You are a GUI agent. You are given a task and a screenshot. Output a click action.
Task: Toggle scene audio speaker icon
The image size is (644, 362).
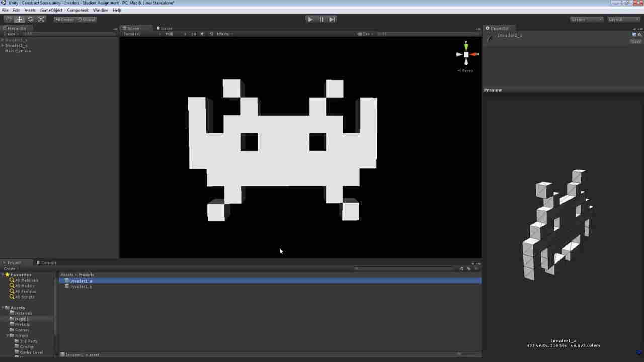click(x=211, y=34)
